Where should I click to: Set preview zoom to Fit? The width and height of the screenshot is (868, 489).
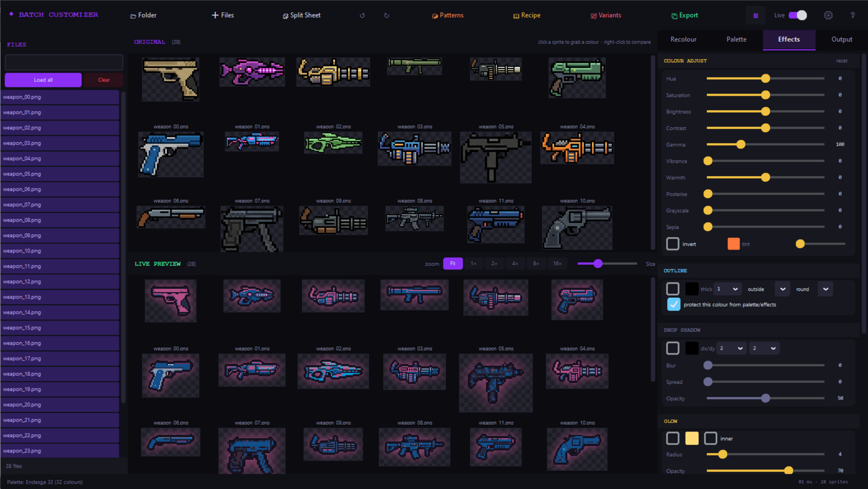453,264
